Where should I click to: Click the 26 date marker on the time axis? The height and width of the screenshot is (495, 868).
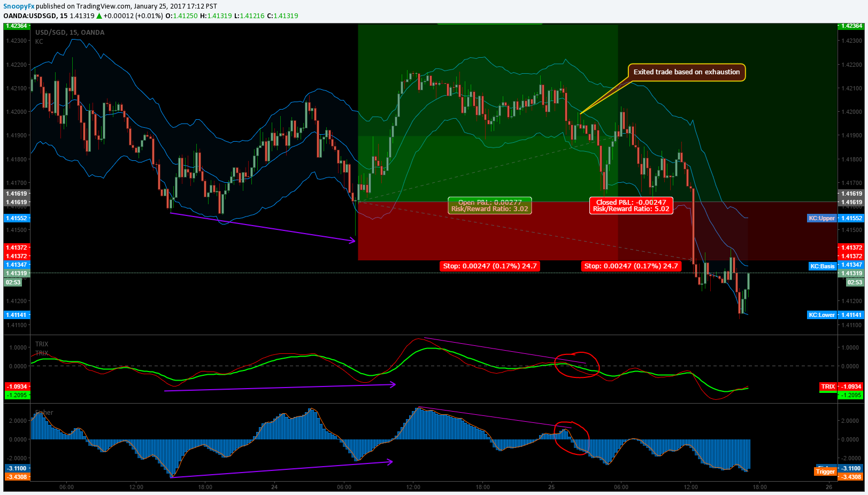click(x=829, y=487)
